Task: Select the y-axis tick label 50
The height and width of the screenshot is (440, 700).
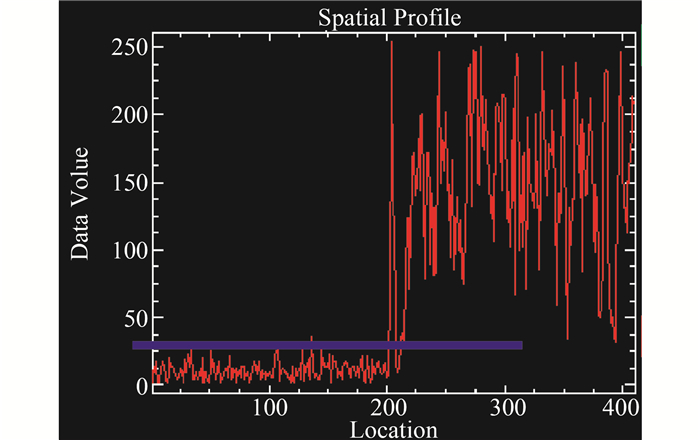Action: [134, 318]
